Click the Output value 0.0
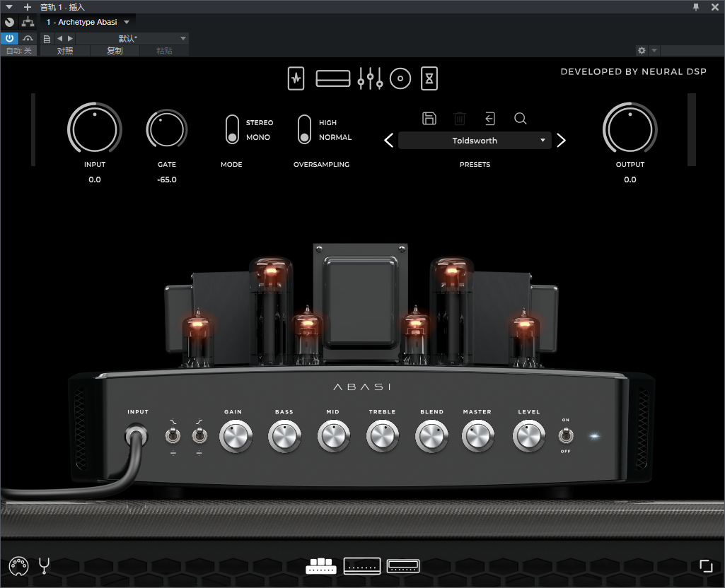 click(x=630, y=180)
